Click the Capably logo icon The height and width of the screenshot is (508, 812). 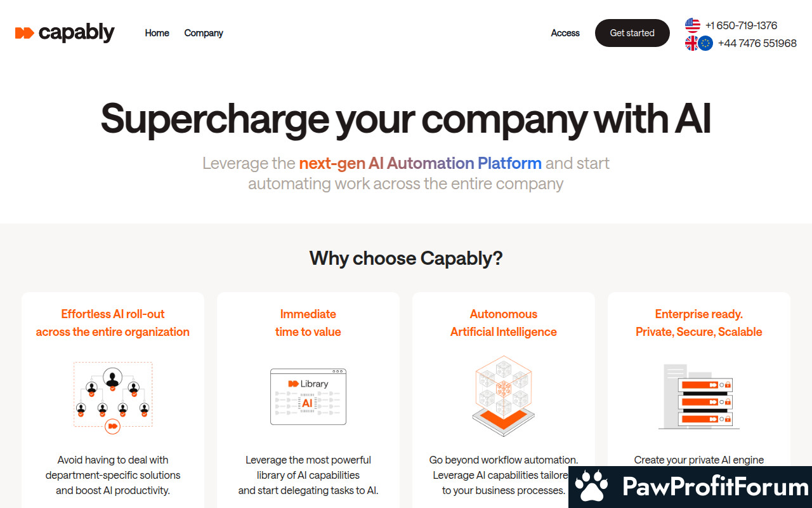[24, 33]
